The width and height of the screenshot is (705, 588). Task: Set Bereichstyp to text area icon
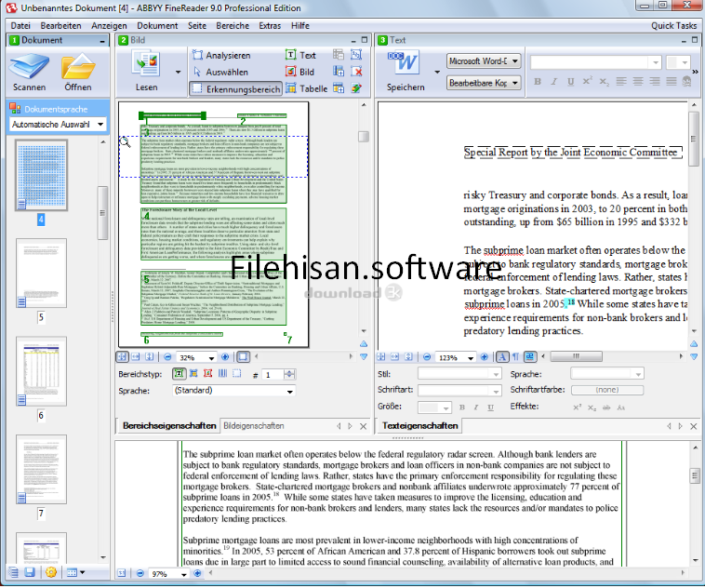(x=179, y=373)
